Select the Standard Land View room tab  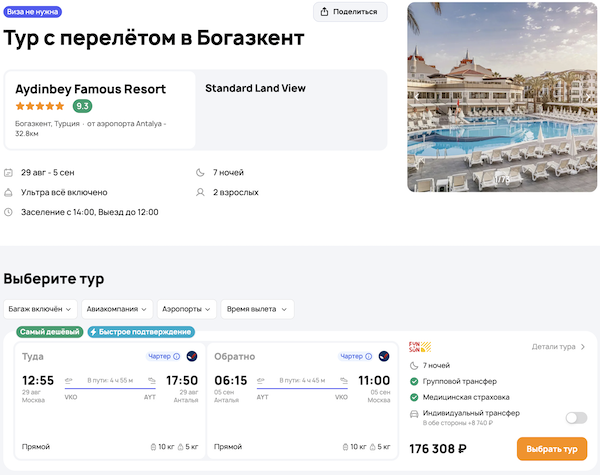[255, 88]
